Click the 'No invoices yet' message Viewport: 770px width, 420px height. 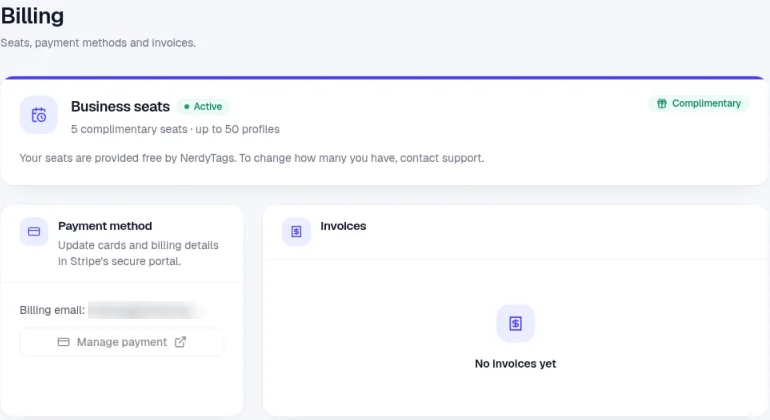pyautogui.click(x=515, y=364)
